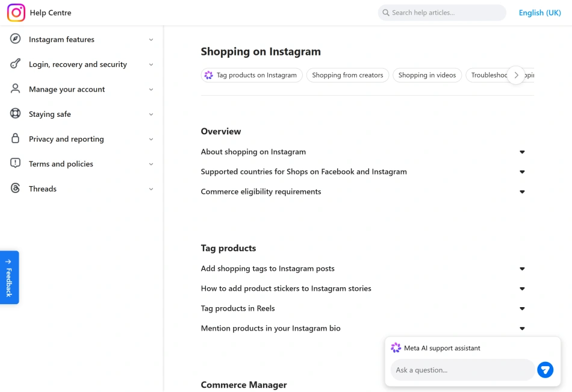572x392 pixels.
Task: Expand Add shopping tags to Instagram posts arrow
Action: click(522, 269)
